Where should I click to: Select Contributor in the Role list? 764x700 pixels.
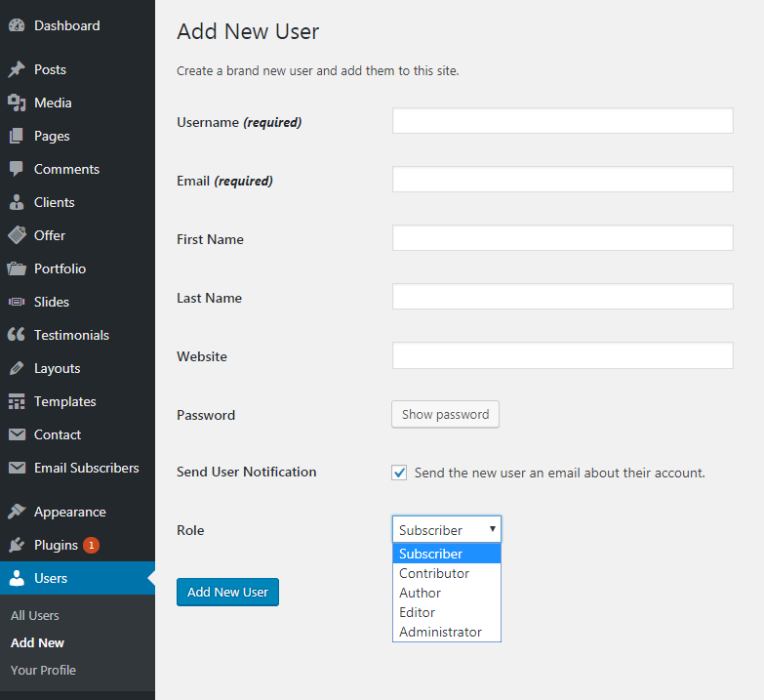(446, 573)
